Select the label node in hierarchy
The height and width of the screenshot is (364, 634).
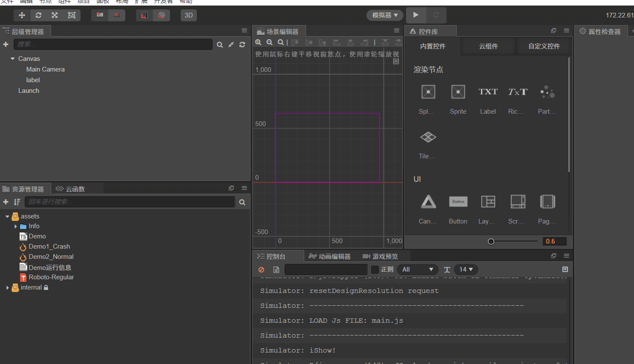point(33,80)
